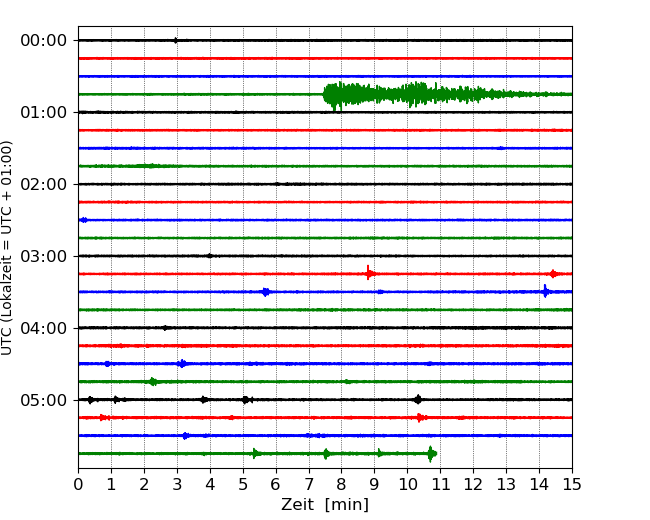The height and width of the screenshot is (520, 650).
Task: Select the 'Zeit [min]' x-axis title
Action: [325, 505]
